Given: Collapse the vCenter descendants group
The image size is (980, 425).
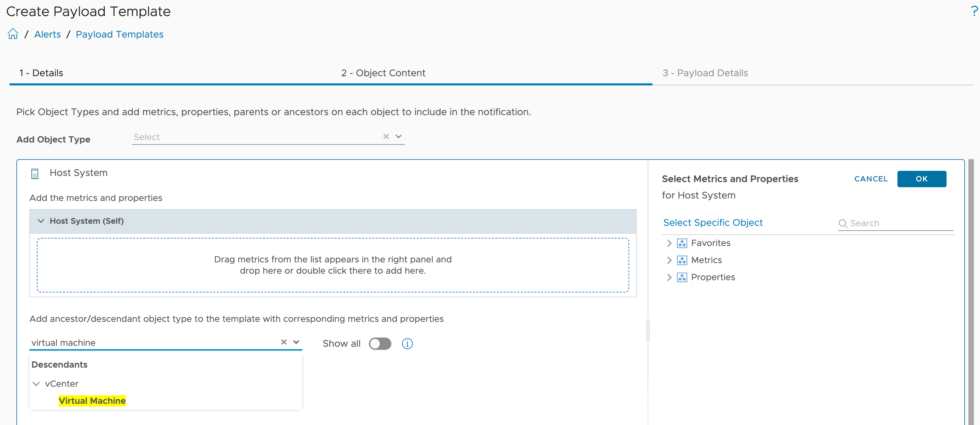Looking at the screenshot, I should [x=36, y=383].
